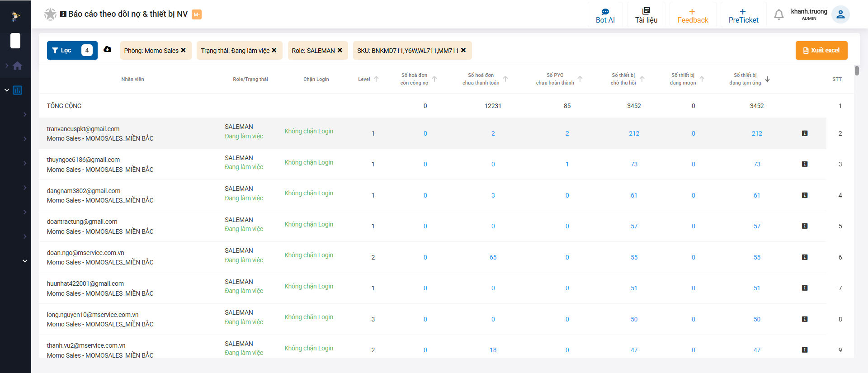Click Không chặn Login for huunhat422001@gmail.com

(x=309, y=286)
